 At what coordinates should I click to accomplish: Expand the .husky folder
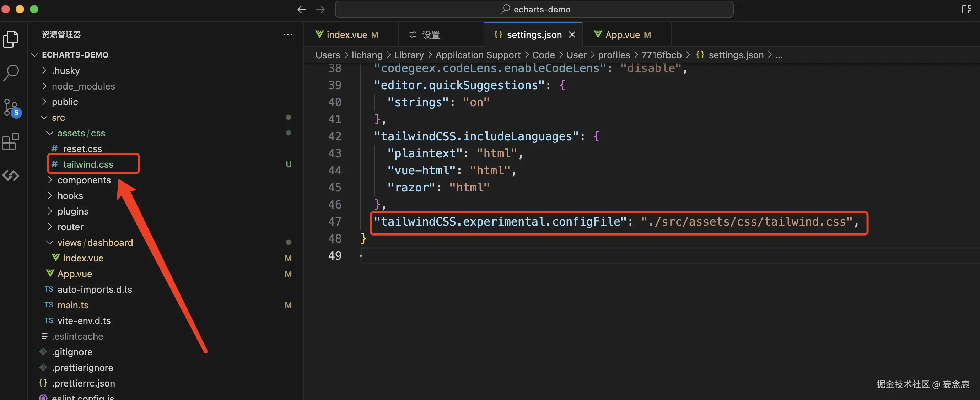point(65,71)
